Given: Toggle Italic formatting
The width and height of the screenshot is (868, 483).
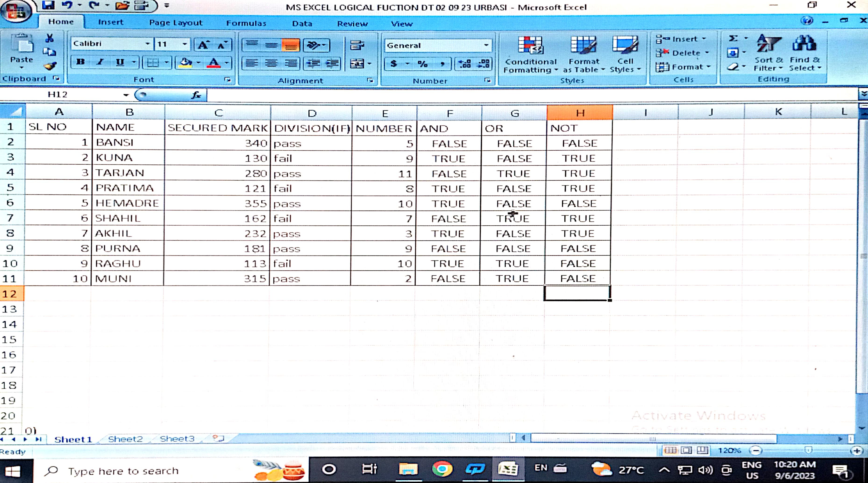Looking at the screenshot, I should (100, 62).
